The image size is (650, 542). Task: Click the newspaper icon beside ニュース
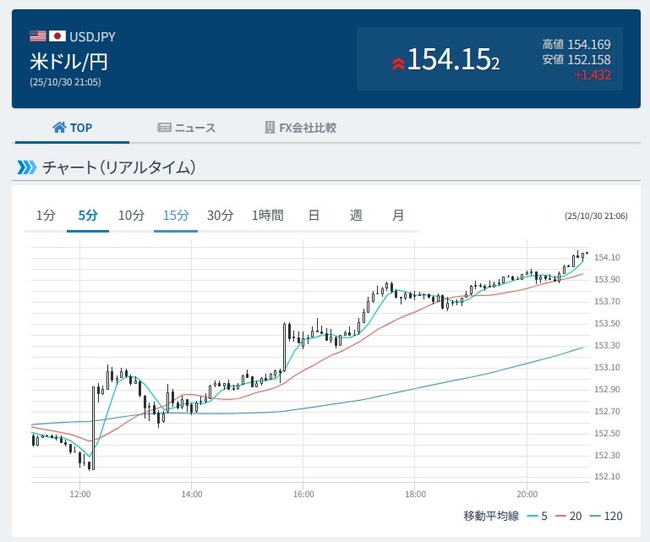tap(165, 128)
